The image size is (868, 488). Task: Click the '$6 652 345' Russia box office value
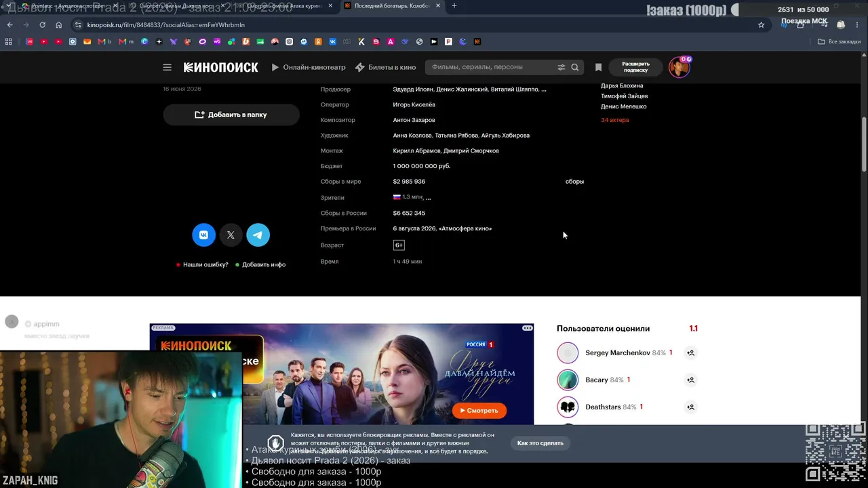409,213
